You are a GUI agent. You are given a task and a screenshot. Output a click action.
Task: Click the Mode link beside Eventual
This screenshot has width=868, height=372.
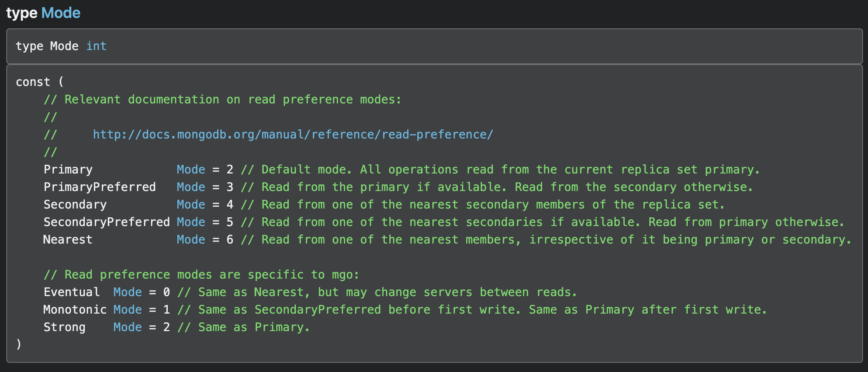click(x=127, y=292)
